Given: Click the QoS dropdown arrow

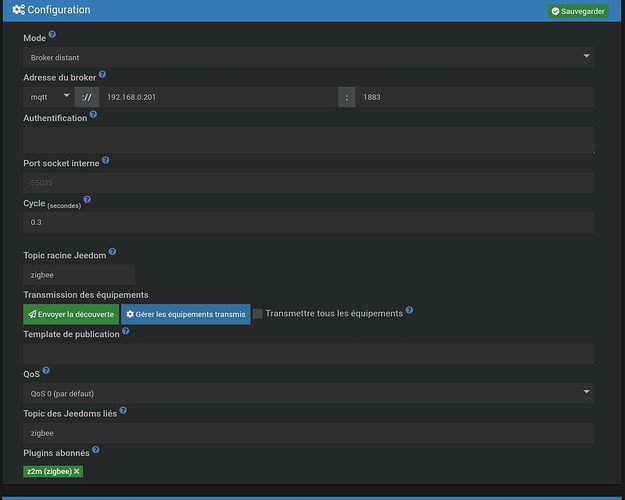Looking at the screenshot, I should 586,392.
